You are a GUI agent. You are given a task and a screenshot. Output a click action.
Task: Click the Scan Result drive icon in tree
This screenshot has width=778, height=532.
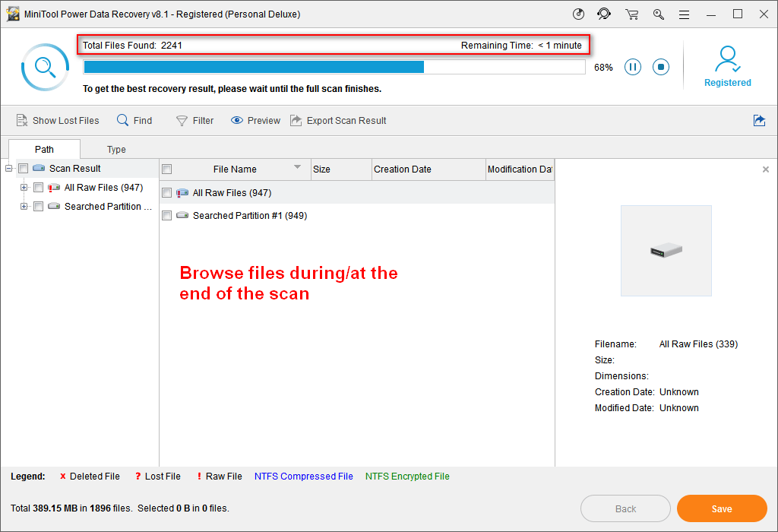tap(39, 168)
